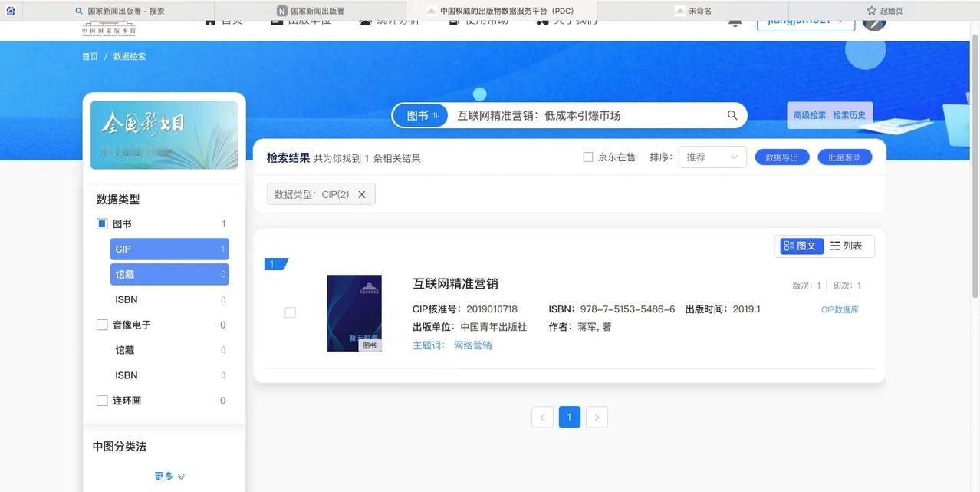Screen dimensions: 980x492
Task: Open the 全国新书目 banner card
Action: tap(164, 135)
